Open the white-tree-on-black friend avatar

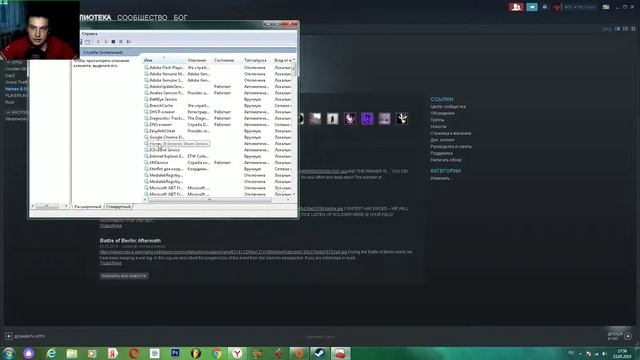click(x=402, y=119)
